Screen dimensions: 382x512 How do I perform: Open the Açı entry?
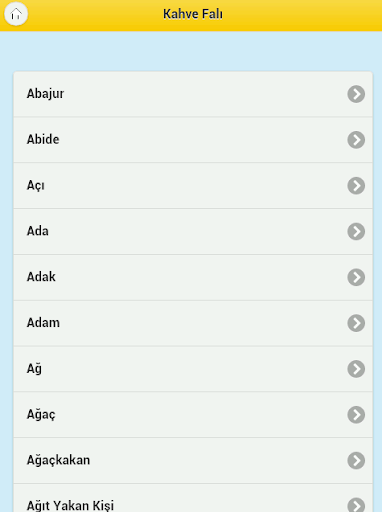pyautogui.click(x=193, y=186)
